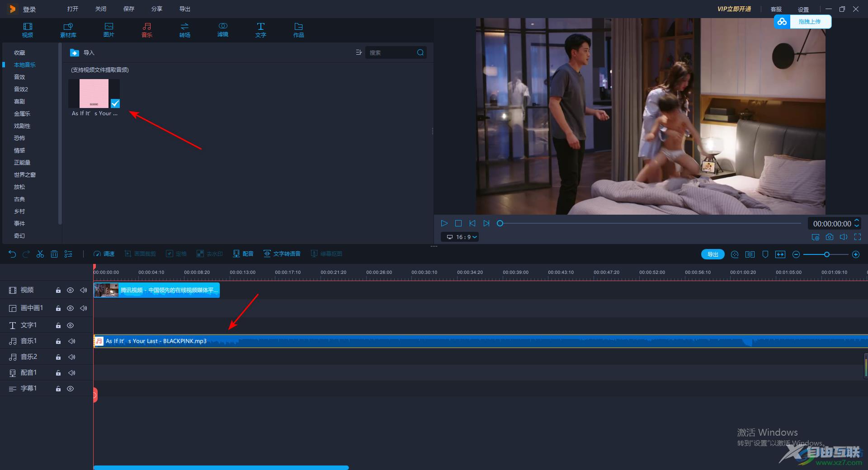The image size is (868, 470).
Task: Click the trash delete icon
Action: [54, 254]
